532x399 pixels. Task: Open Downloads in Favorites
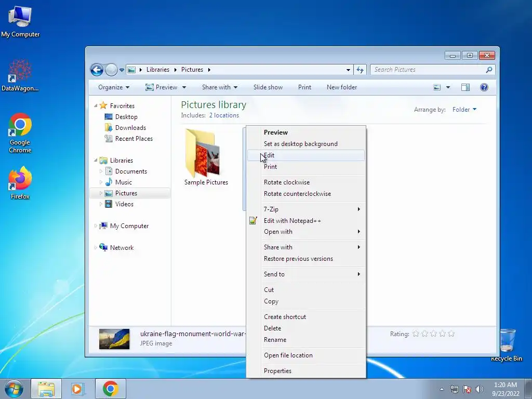130,128
